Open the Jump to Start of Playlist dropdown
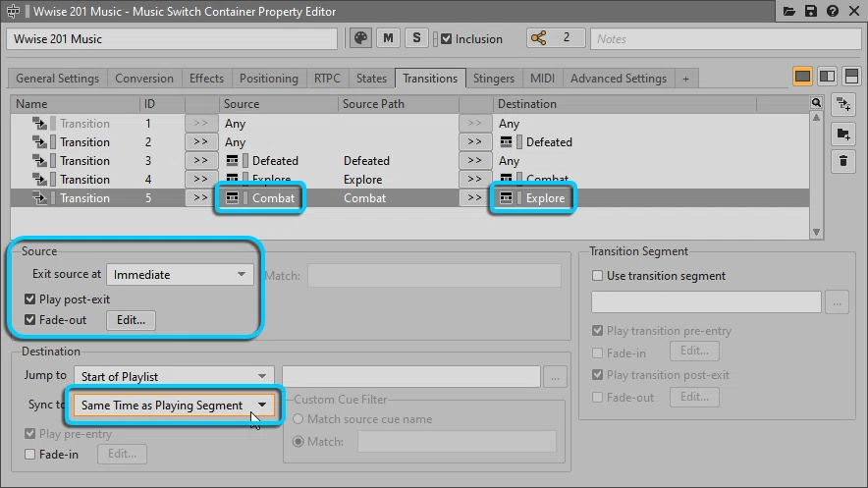Image resolution: width=868 pixels, height=488 pixels. click(x=174, y=376)
